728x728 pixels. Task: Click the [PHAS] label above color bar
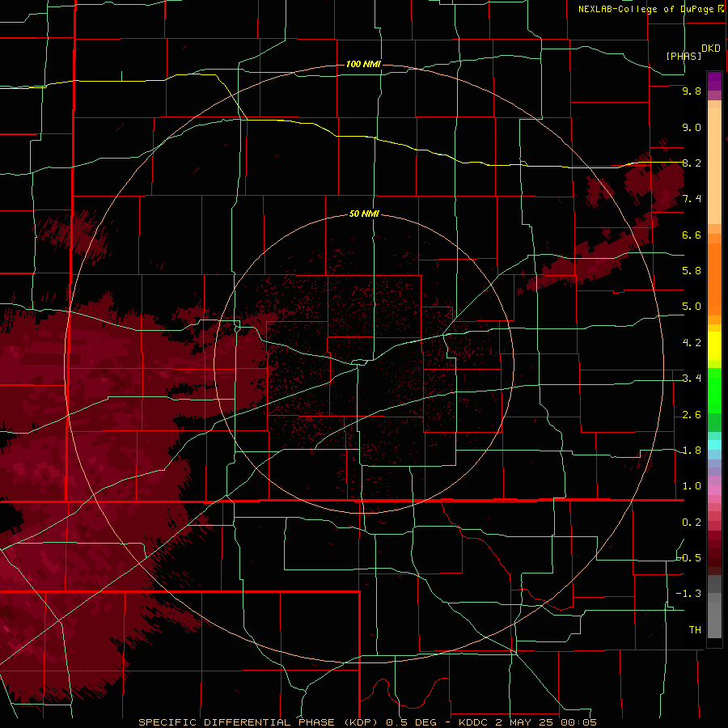[684, 56]
